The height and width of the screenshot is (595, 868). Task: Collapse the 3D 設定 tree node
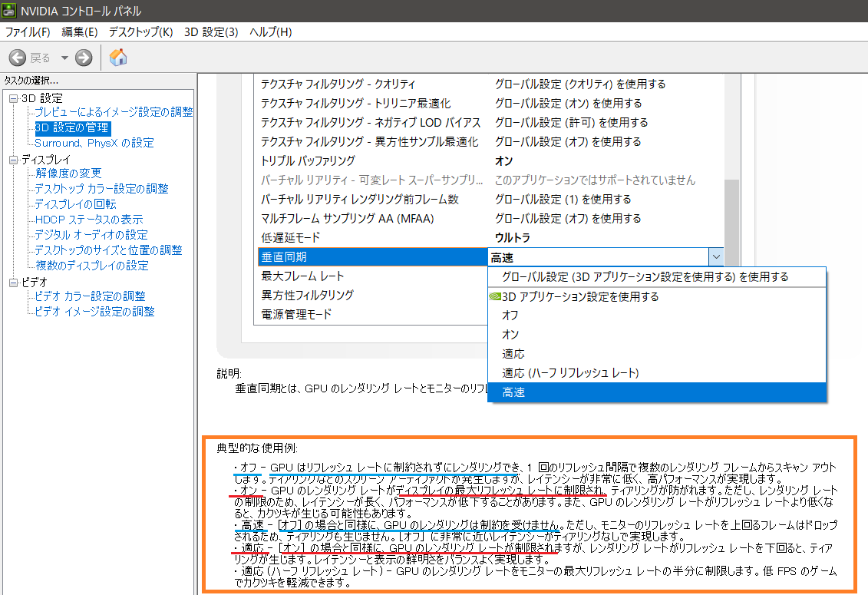[x=13, y=98]
